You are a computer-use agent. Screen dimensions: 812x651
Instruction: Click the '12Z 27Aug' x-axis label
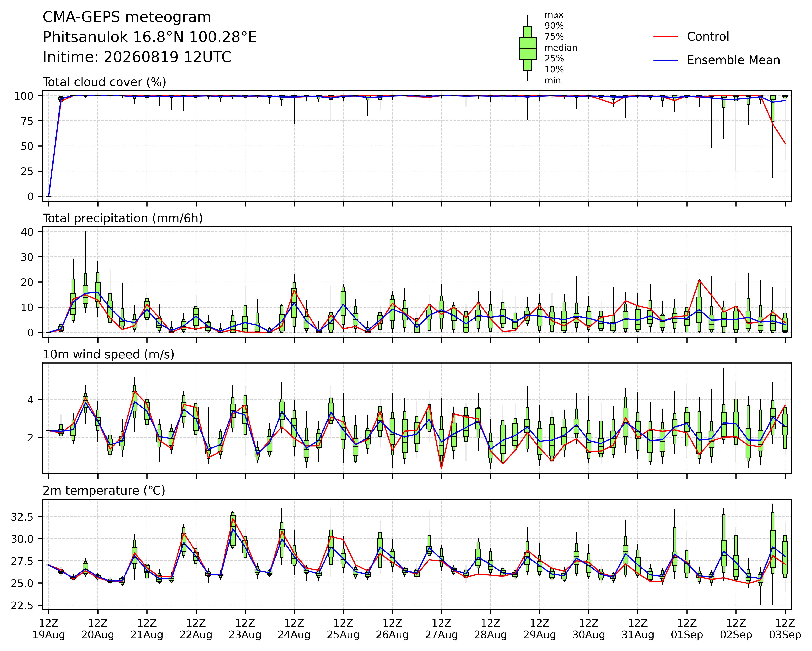[441, 629]
